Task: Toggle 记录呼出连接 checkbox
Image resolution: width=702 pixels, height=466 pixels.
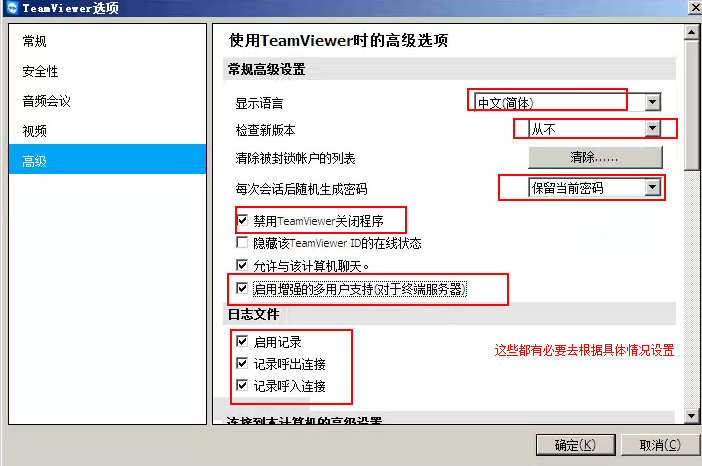Action: tap(242, 363)
